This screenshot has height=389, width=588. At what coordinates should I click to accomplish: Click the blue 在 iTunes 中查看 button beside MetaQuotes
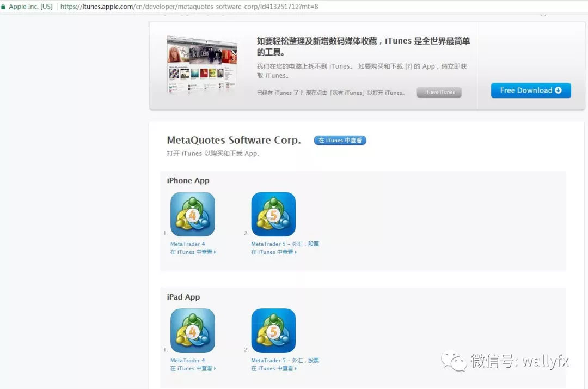pyautogui.click(x=340, y=141)
